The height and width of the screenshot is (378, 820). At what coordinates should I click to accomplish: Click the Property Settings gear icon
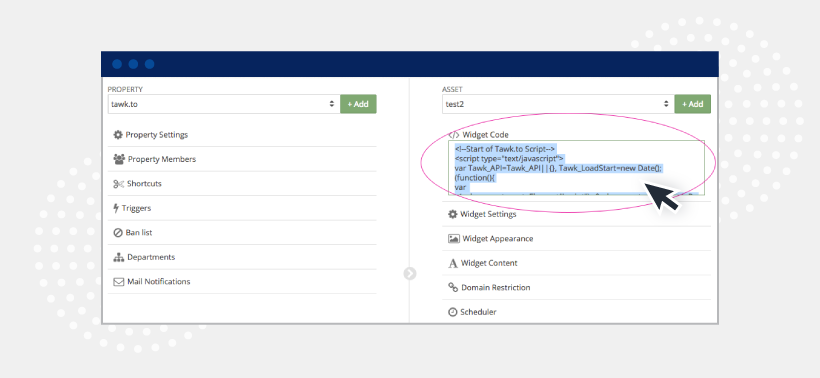click(118, 135)
